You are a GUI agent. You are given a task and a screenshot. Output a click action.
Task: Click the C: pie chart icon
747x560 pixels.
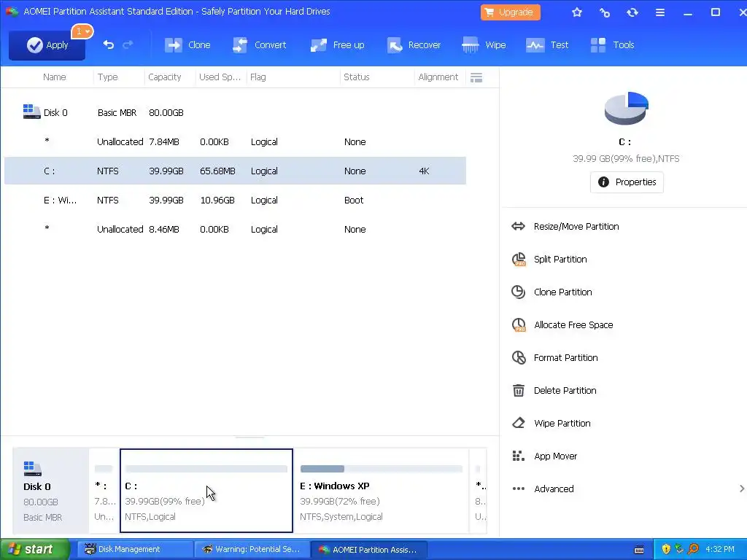[626, 109]
